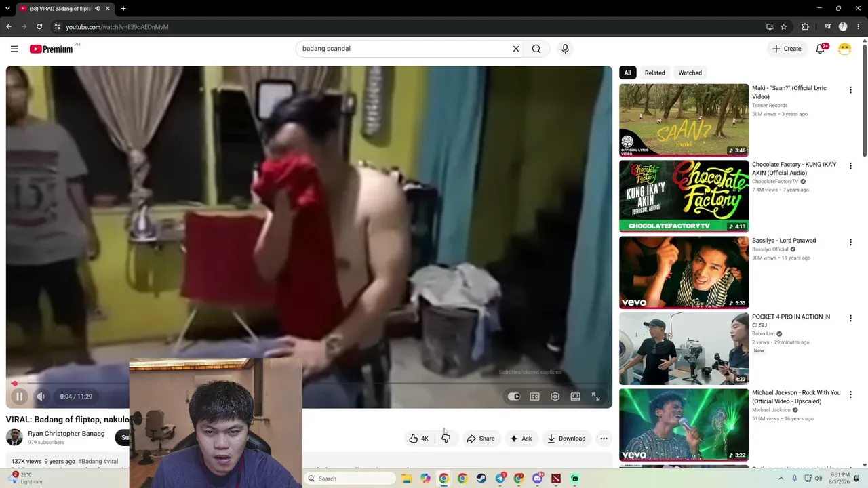Screen dimensions: 868x488
Task: Download the video
Action: (x=566, y=439)
